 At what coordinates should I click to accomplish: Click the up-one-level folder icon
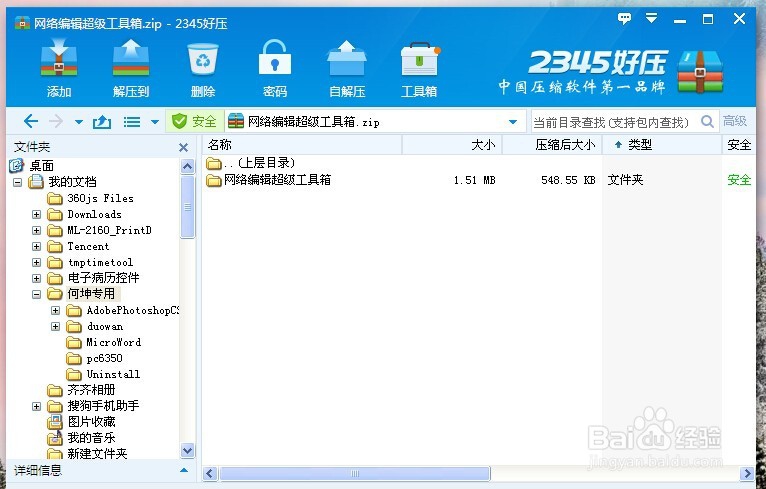tap(102, 122)
